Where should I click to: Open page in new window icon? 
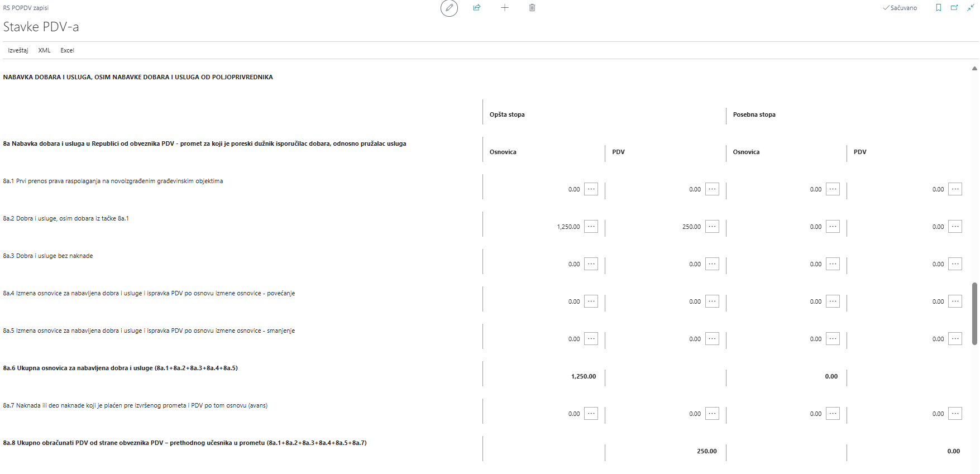tap(955, 8)
